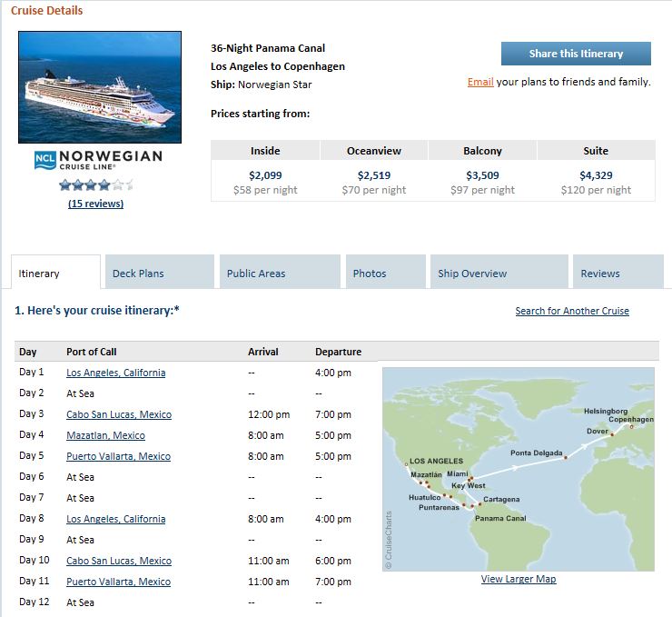Click the star rating icons
Image resolution: width=672 pixels, height=617 pixels.
click(96, 184)
